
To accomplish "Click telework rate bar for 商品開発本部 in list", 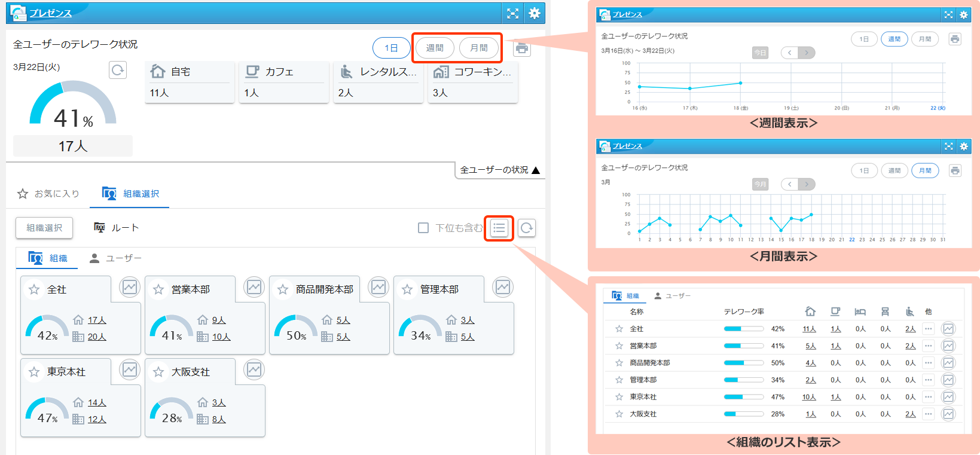I will (x=744, y=363).
